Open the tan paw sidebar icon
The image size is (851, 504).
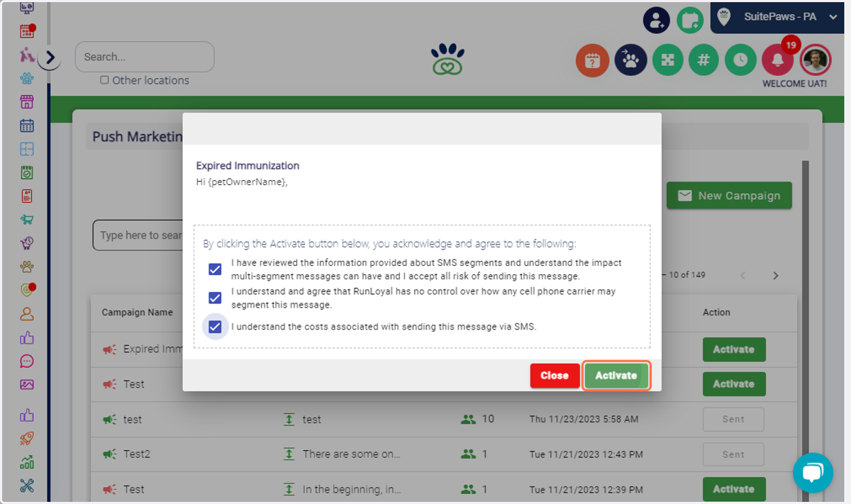pos(27,267)
